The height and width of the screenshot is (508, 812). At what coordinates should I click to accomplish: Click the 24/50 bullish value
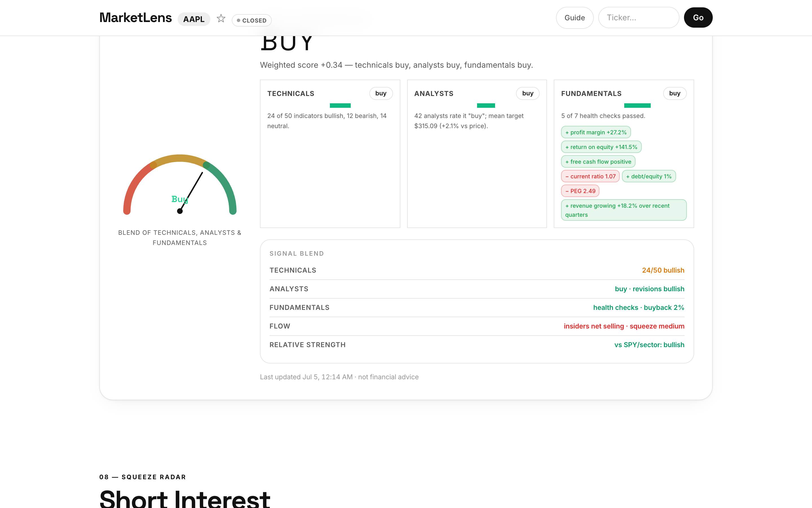(x=663, y=270)
